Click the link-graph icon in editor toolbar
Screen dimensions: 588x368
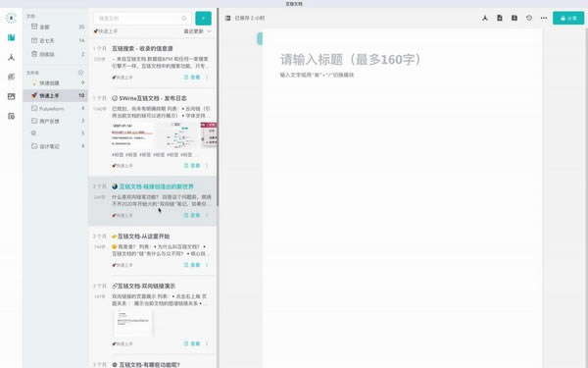click(x=485, y=18)
